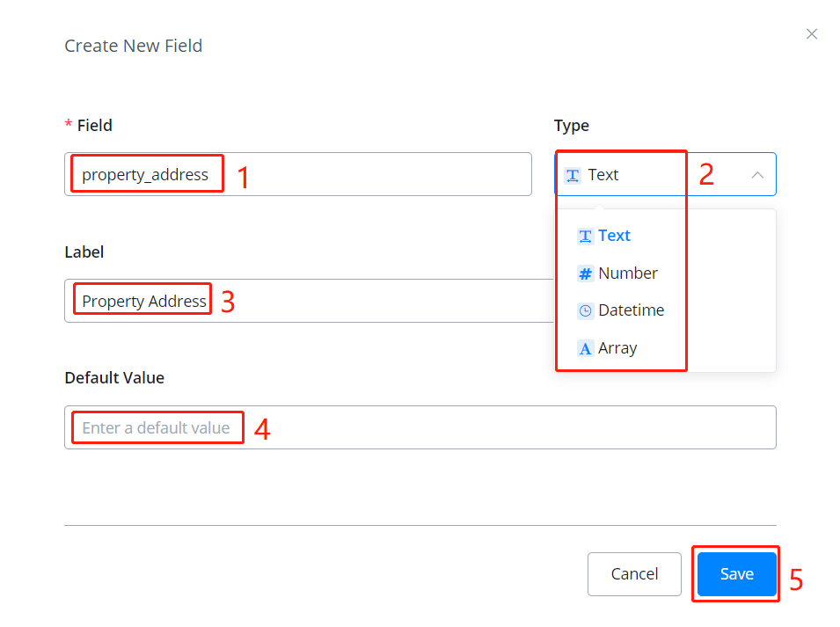The width and height of the screenshot is (840, 627).
Task: Open the Type combo box showing Text
Action: coord(651,174)
